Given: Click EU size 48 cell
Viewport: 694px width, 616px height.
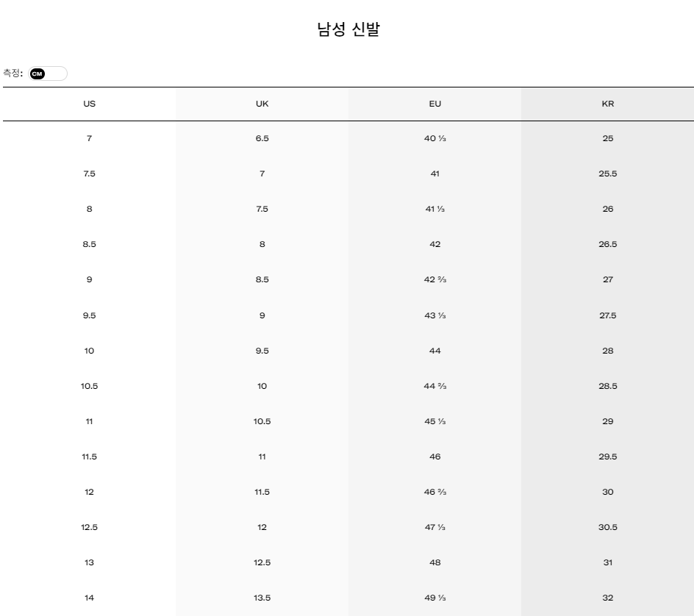Looking at the screenshot, I should coord(434,562).
